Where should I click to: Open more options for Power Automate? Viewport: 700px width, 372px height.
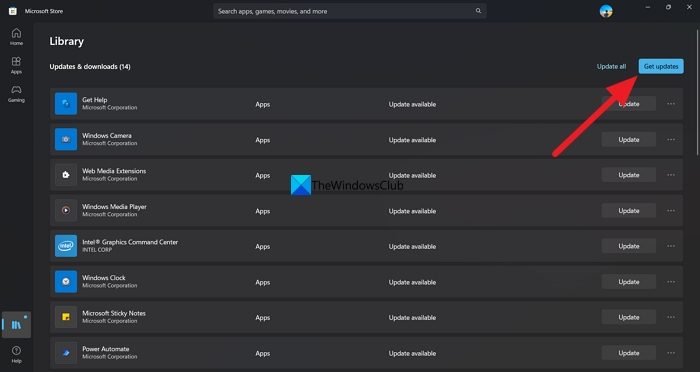pyautogui.click(x=671, y=353)
